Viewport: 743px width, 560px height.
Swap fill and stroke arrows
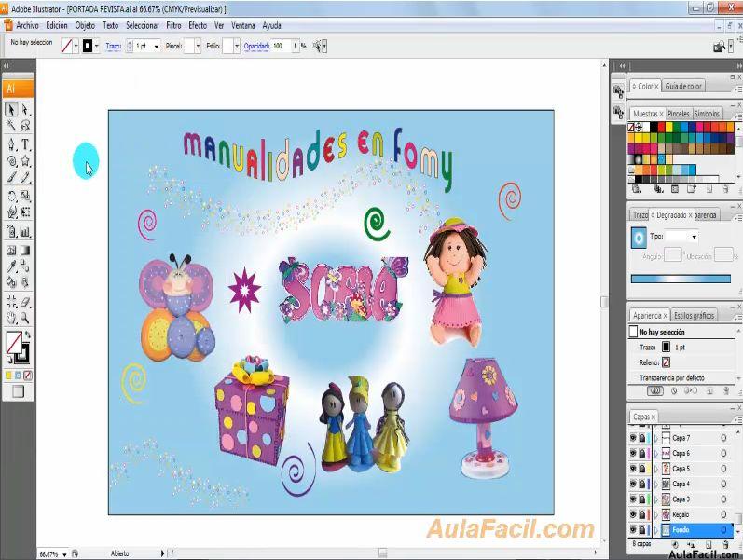[x=27, y=335]
